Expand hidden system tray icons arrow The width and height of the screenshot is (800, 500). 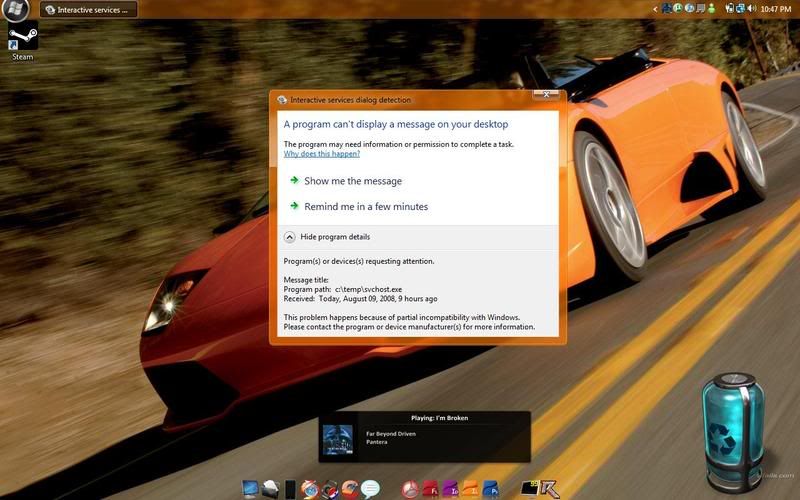click(x=655, y=8)
